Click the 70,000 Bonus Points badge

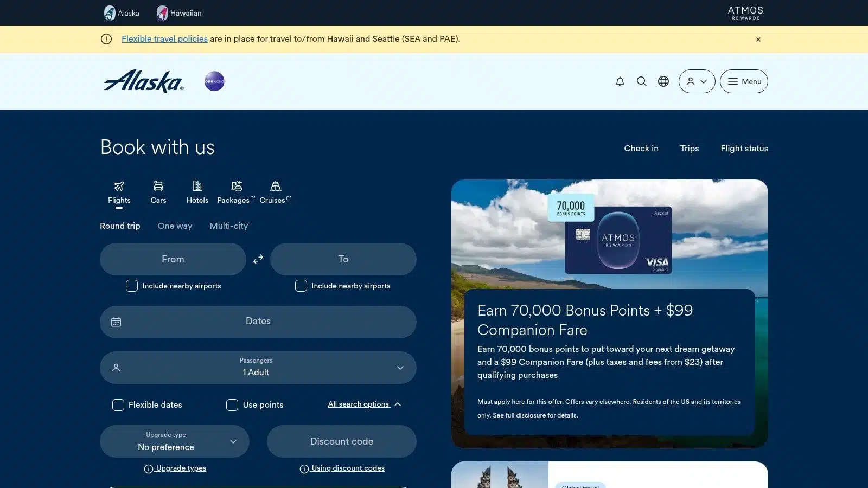click(x=571, y=208)
